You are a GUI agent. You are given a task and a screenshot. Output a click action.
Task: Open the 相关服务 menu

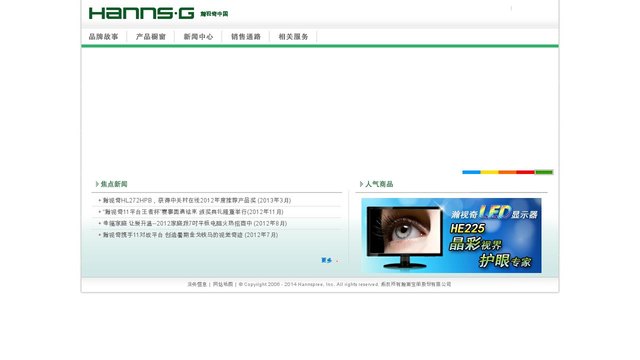tap(293, 37)
